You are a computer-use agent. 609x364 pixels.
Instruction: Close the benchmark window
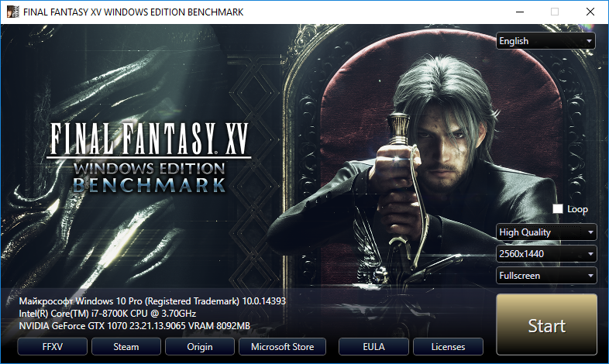(590, 12)
